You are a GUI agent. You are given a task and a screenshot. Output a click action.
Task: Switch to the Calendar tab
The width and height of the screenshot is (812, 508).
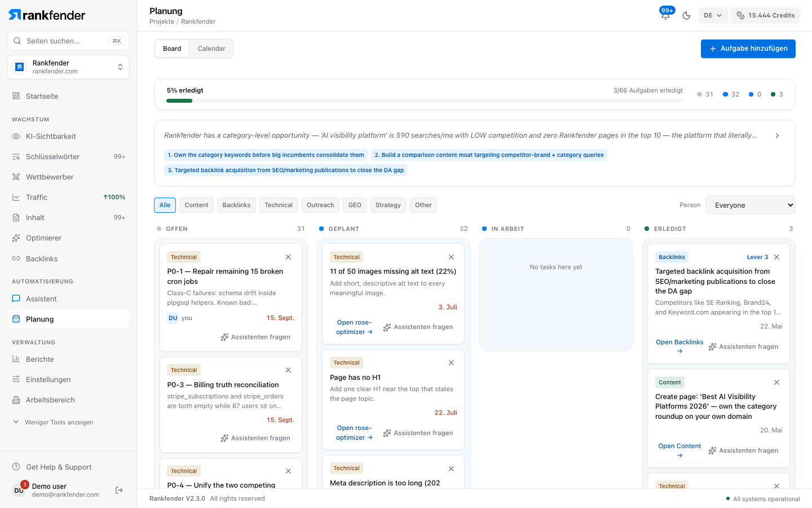211,49
